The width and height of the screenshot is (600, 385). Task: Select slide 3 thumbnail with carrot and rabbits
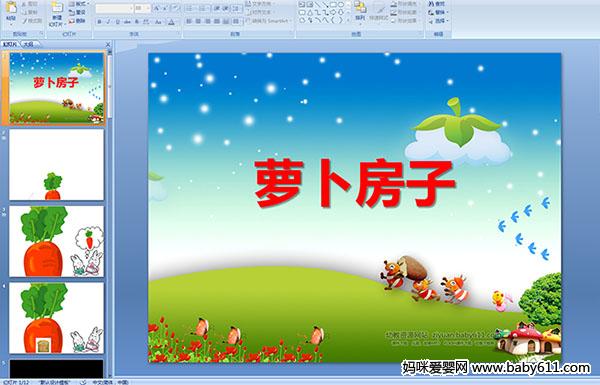(56, 241)
